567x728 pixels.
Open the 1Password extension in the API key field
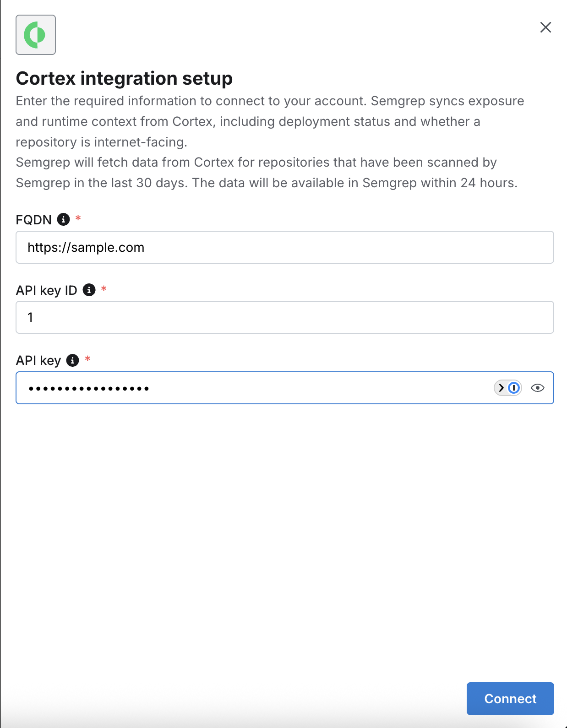(514, 388)
